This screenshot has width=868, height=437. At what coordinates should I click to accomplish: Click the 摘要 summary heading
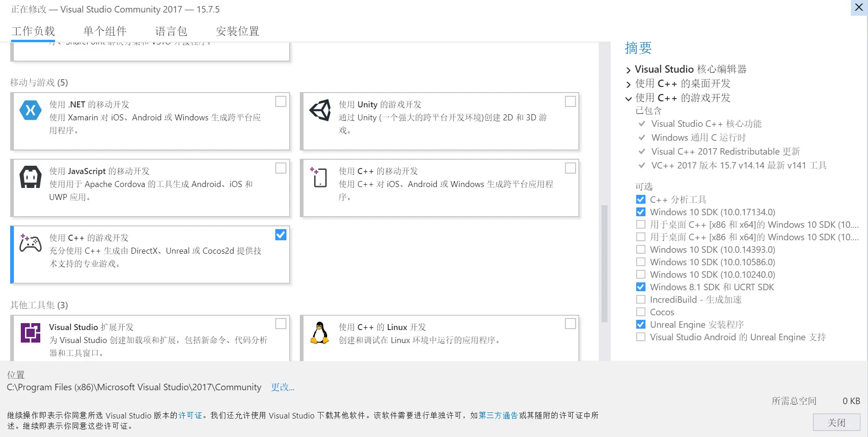[x=638, y=48]
